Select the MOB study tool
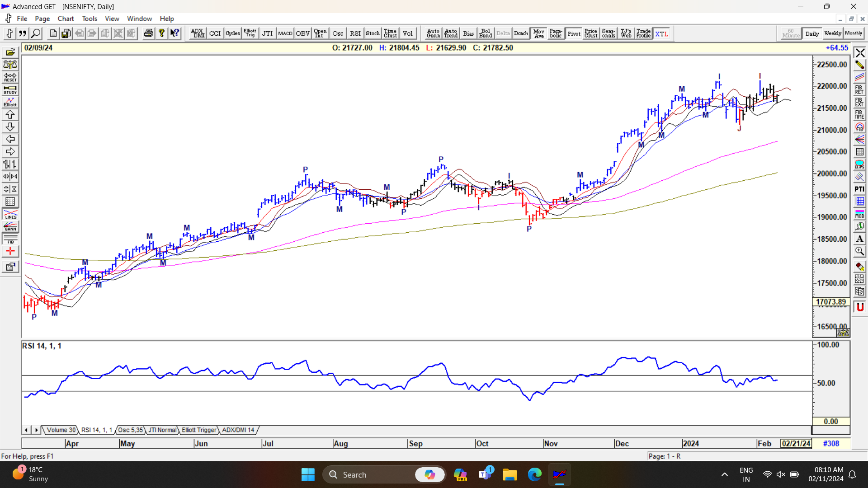The image size is (868, 488). coord(859,214)
